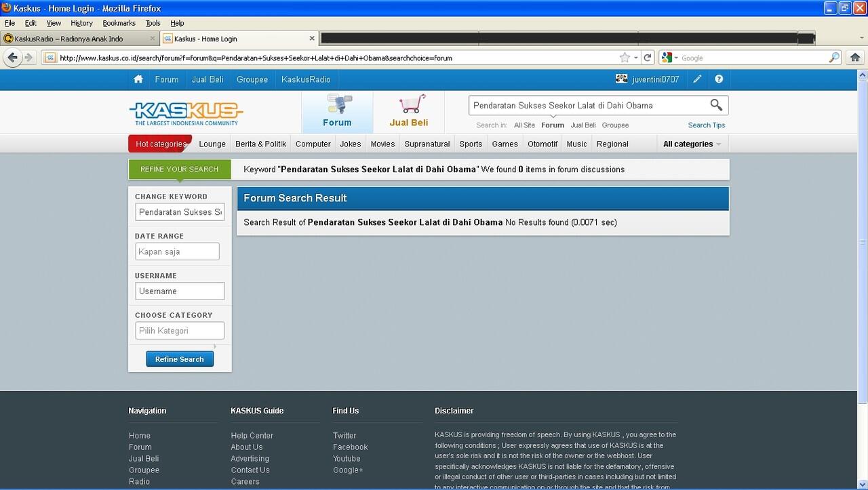This screenshot has height=490, width=868.
Task: Open the Help Center footer link
Action: pos(252,436)
